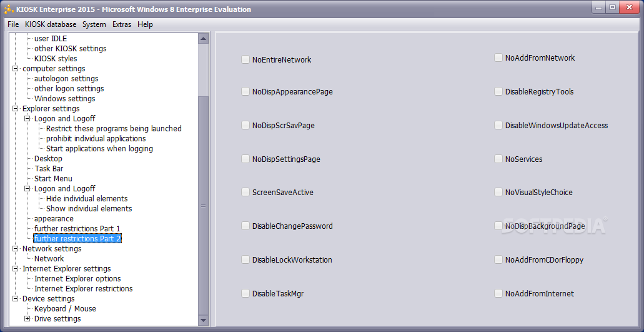Open Internet Explorer restrictions
Image resolution: width=644 pixels, height=332 pixels.
pos(83,289)
